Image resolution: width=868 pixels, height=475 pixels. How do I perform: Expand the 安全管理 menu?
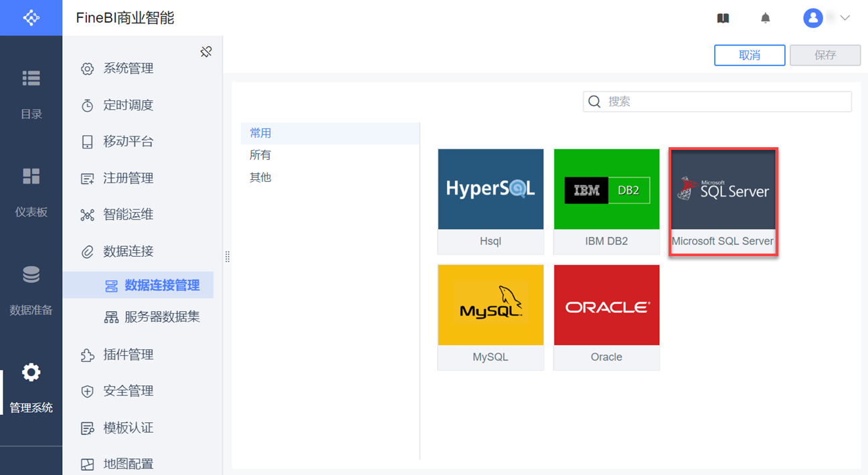tap(128, 391)
